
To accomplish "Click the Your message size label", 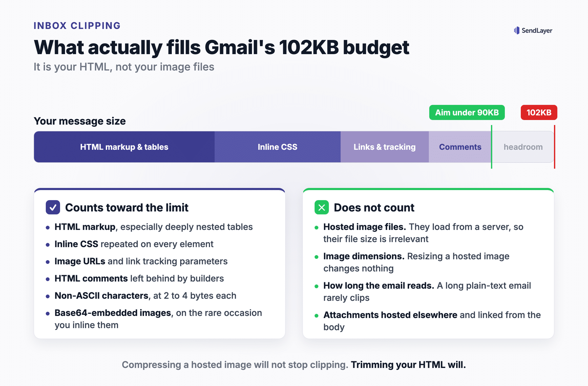I will click(80, 121).
